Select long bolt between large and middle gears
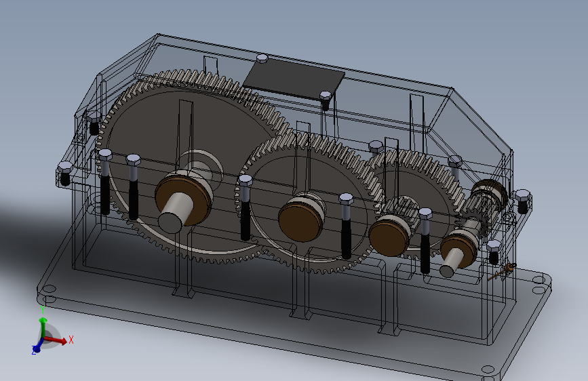Image resolution: width=588 pixels, height=381 pixels. click(246, 207)
